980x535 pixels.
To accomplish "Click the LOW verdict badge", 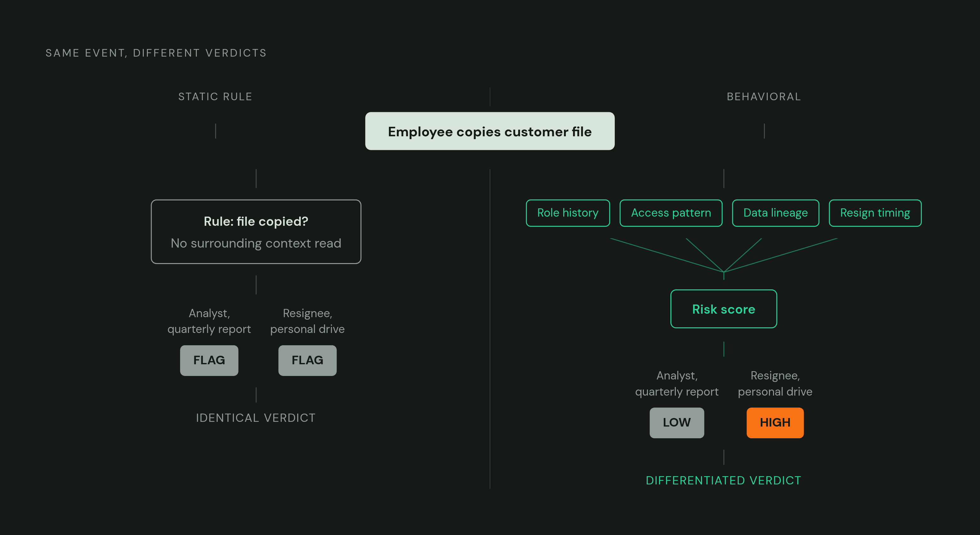I will click(677, 423).
